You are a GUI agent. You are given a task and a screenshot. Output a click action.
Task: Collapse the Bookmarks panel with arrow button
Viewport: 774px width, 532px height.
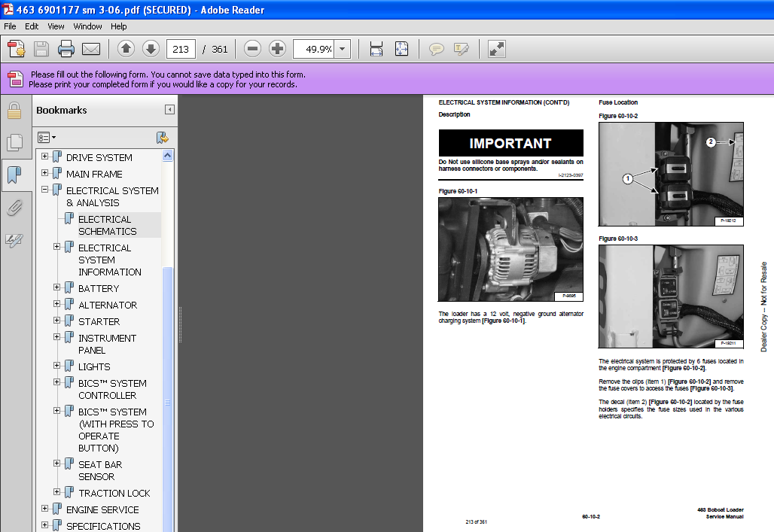click(x=169, y=110)
